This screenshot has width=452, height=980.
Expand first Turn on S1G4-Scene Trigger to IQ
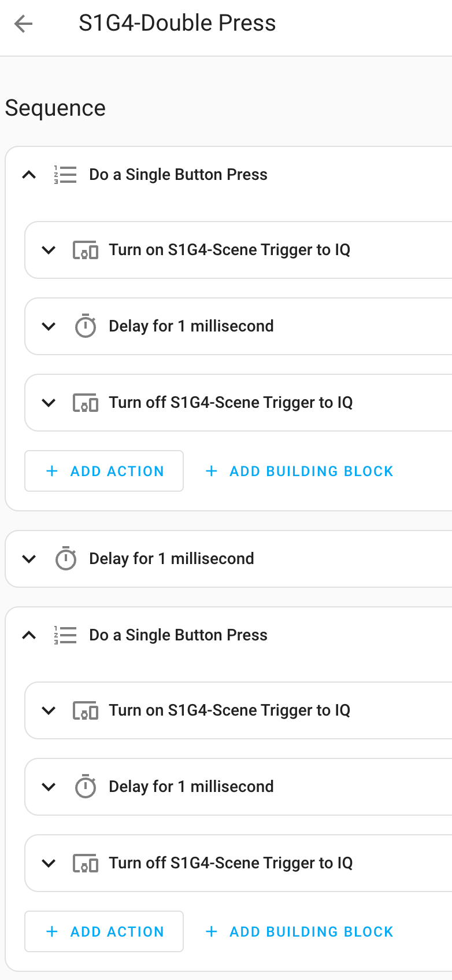click(49, 250)
